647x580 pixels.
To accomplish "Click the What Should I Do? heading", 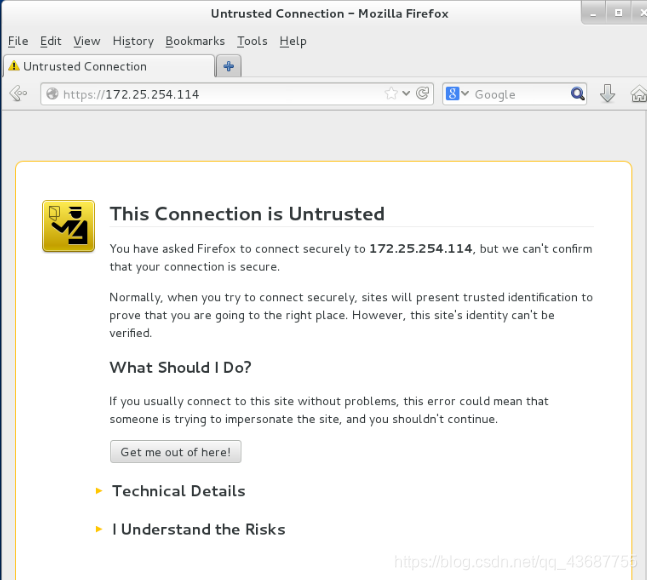I will point(180,367).
